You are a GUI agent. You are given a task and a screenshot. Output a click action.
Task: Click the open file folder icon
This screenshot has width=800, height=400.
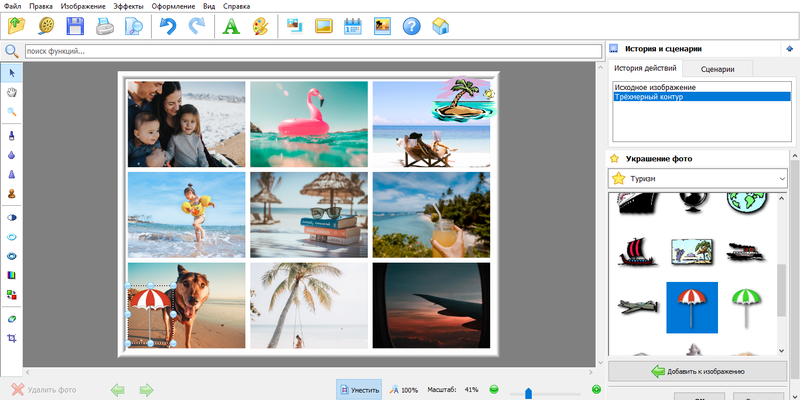click(17, 26)
